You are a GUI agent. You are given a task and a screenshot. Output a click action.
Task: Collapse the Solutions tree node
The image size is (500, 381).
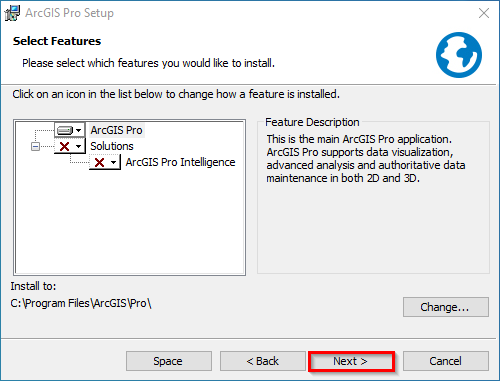[35, 146]
